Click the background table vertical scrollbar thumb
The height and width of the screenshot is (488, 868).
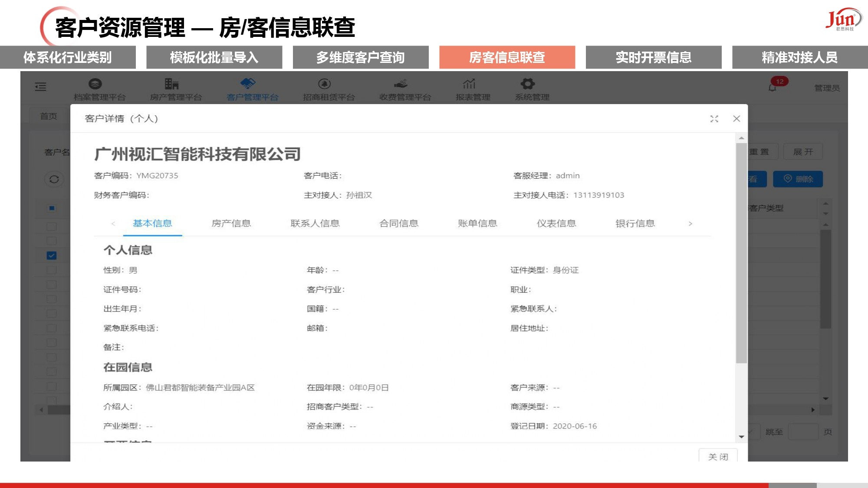click(x=825, y=280)
